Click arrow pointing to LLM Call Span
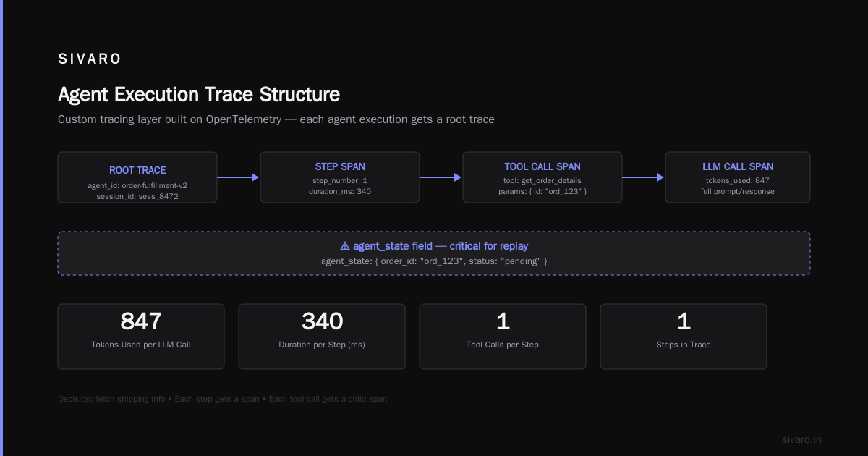 tap(644, 177)
